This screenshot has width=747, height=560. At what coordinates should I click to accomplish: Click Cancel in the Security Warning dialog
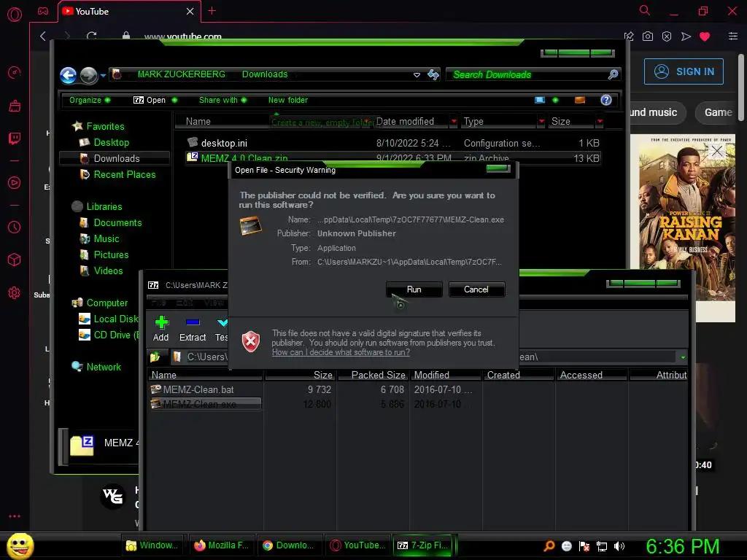point(476,289)
